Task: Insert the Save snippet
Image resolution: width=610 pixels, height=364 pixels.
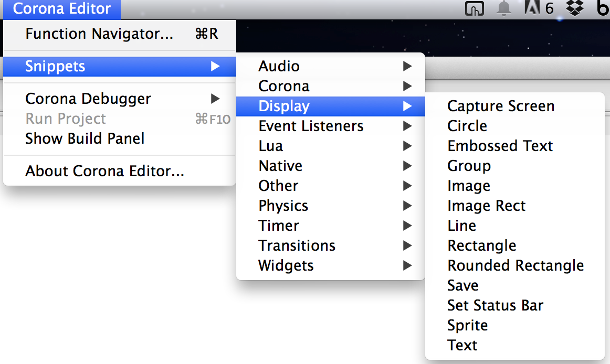Action: 515,285
